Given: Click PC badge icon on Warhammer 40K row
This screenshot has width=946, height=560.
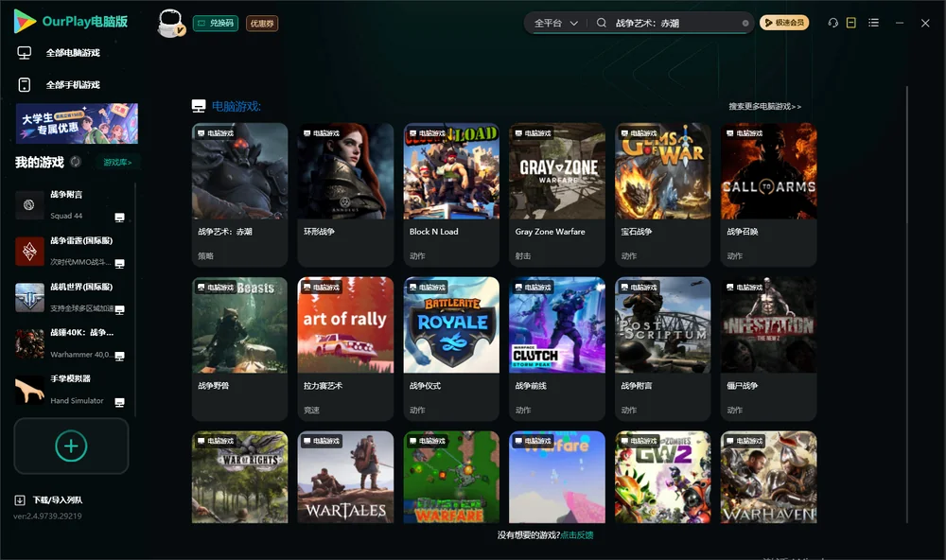Looking at the screenshot, I should pos(119,356).
